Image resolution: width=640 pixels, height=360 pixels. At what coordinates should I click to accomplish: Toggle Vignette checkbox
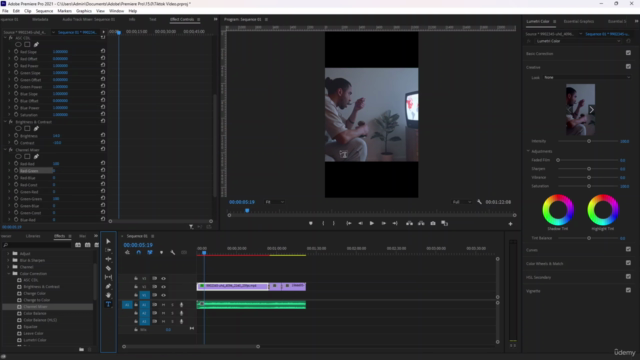coord(628,290)
